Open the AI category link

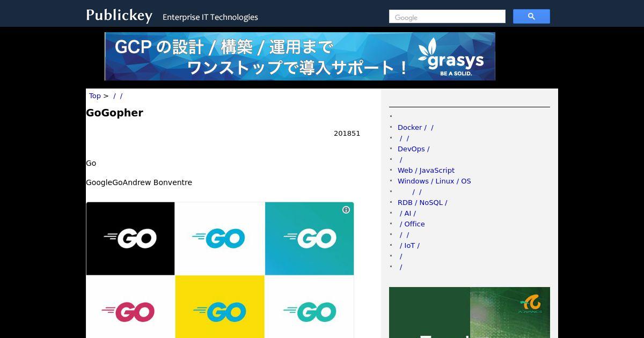pyautogui.click(x=407, y=213)
